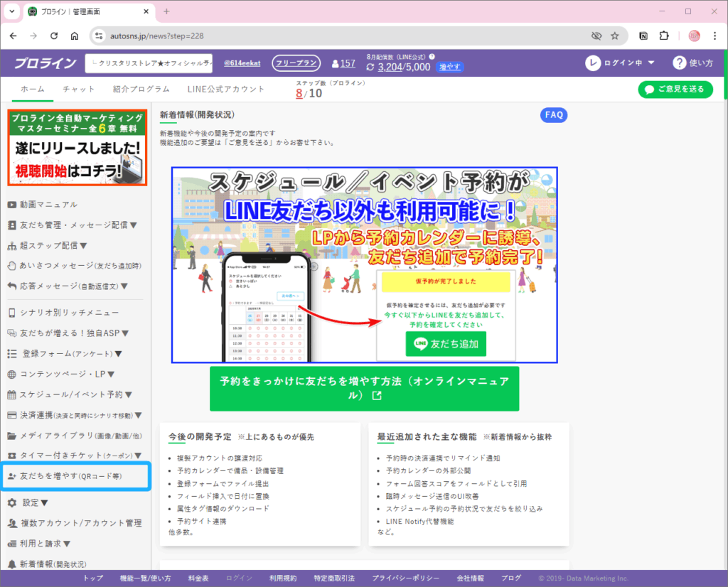Expand 応答メッセージ(自動返信文) menu

click(x=68, y=286)
